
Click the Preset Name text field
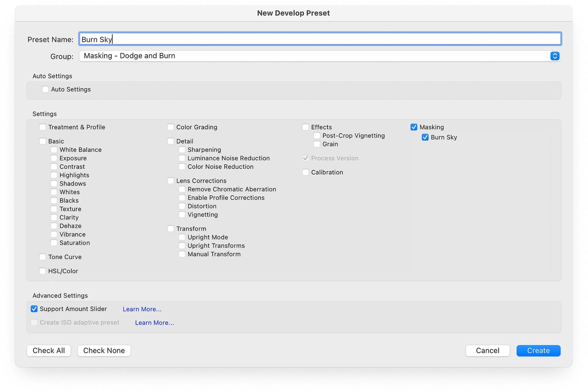(x=319, y=39)
